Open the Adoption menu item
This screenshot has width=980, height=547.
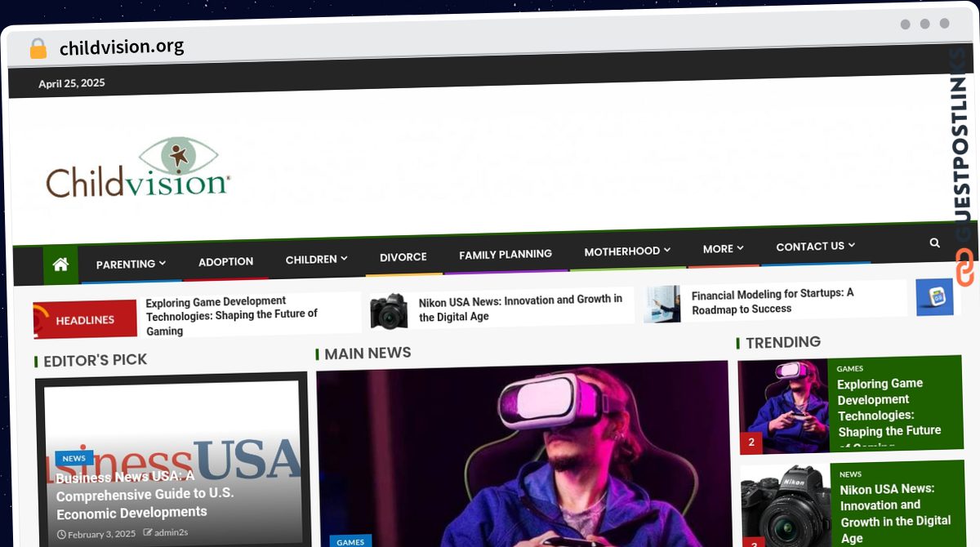click(225, 261)
